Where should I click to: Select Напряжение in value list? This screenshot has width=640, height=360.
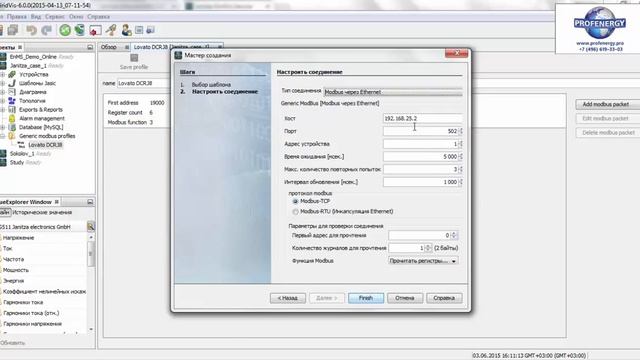[18, 238]
